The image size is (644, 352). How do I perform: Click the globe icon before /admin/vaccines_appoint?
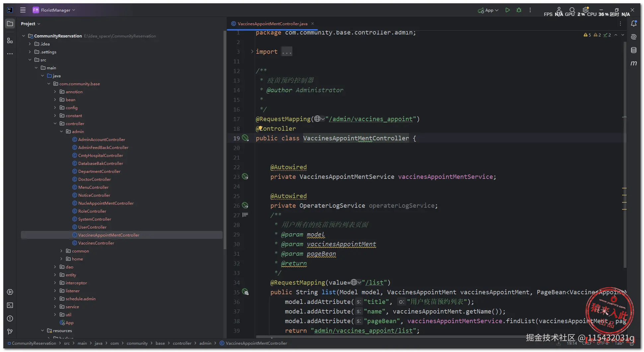tap(318, 119)
